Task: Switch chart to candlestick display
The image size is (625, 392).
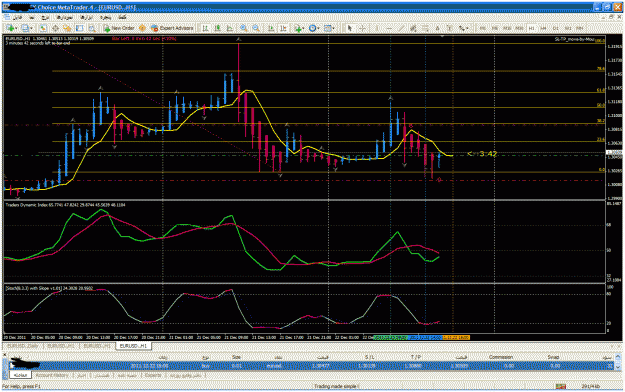Action: coord(218,28)
